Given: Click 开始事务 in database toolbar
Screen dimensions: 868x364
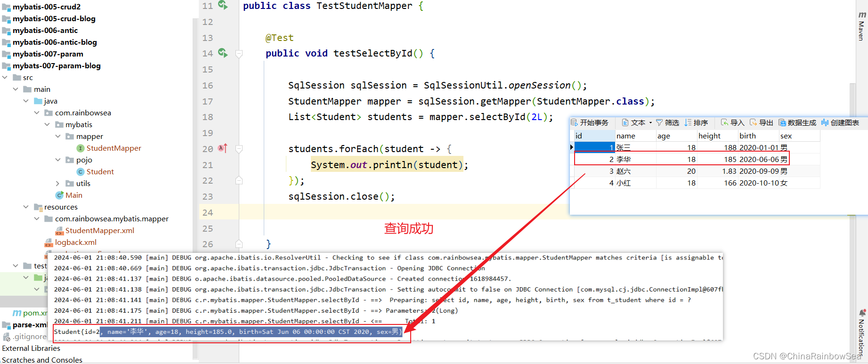Looking at the screenshot, I should [x=590, y=122].
